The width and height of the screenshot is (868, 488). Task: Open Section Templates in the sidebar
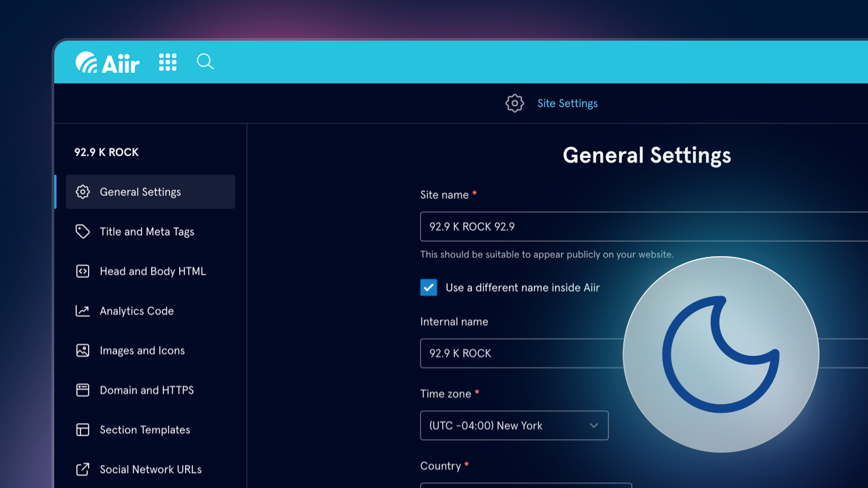144,430
